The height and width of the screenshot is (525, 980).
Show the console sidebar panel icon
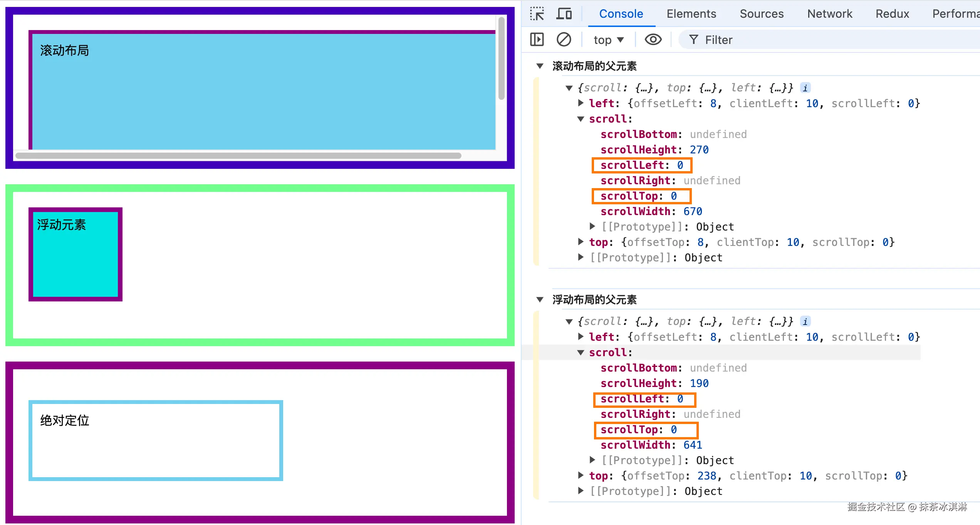[x=537, y=40]
